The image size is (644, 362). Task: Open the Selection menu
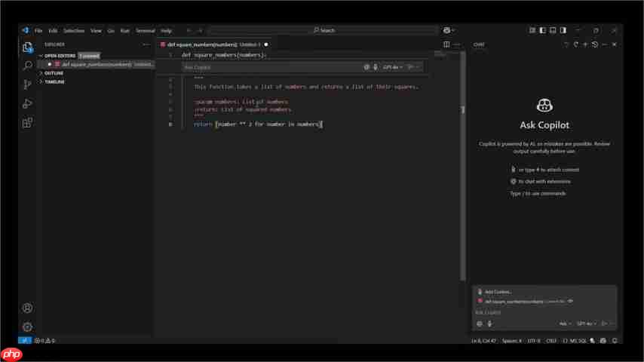[74, 31]
